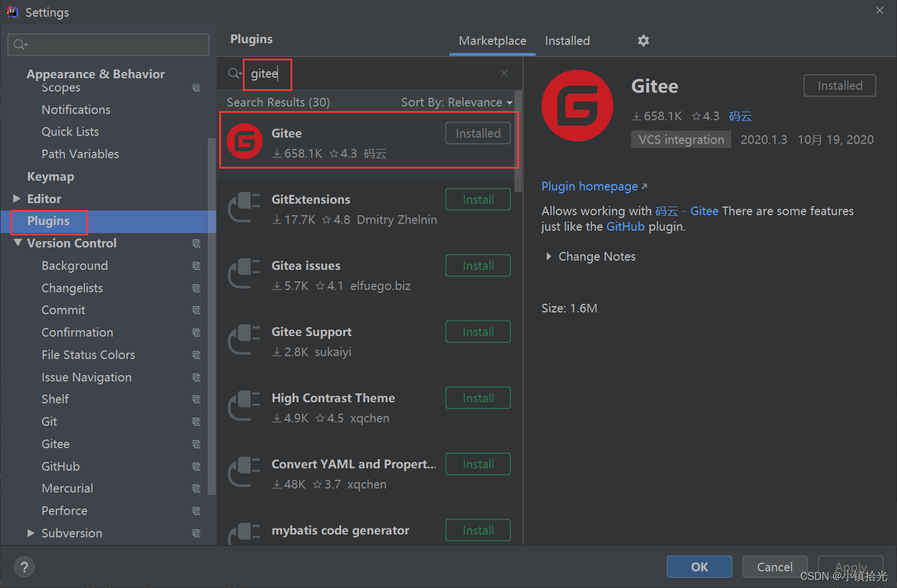Install the Gitea issues plugin
The width and height of the screenshot is (897, 588).
point(478,266)
